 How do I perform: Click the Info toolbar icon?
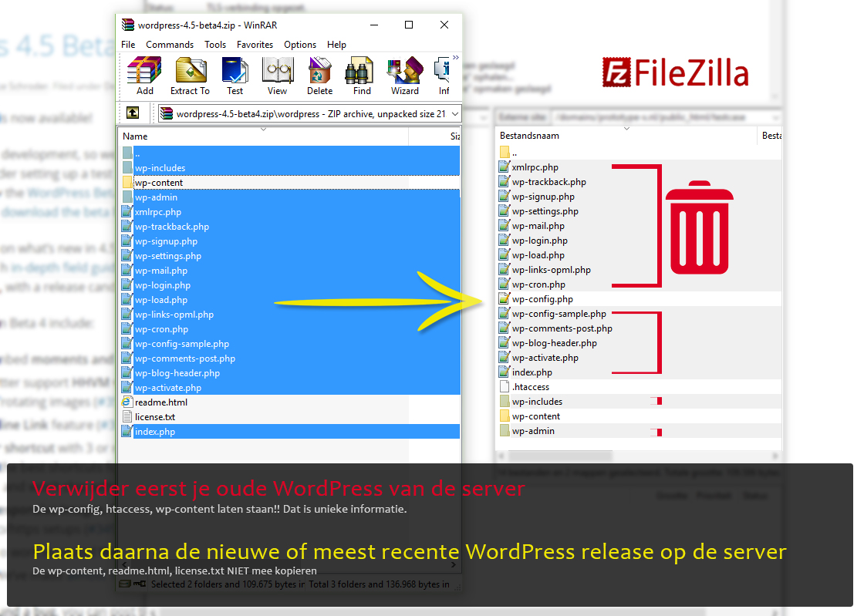(443, 76)
